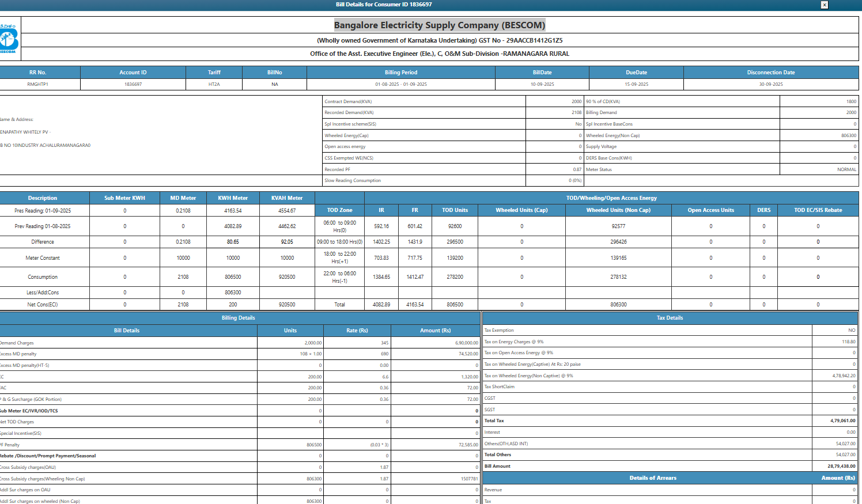Click the cross subsidy amount 1507781

point(470,479)
